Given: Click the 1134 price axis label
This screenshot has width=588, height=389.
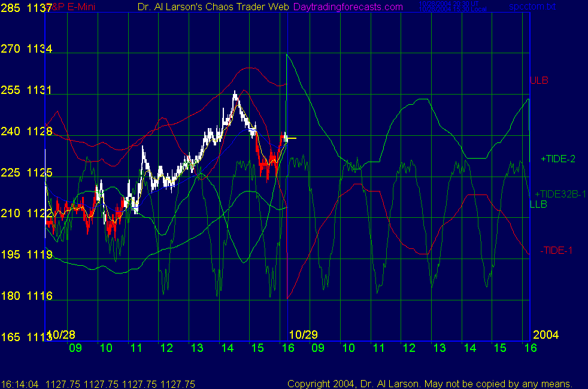Looking at the screenshot, I should coord(39,50).
